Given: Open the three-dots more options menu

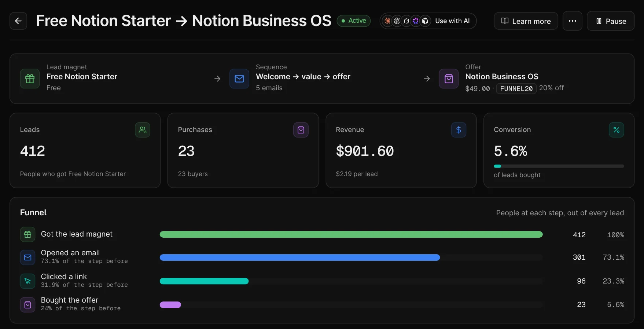Looking at the screenshot, I should click(572, 21).
